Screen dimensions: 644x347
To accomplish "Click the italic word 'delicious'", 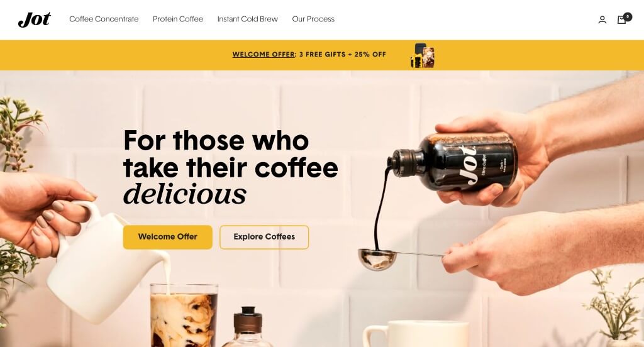I will [x=185, y=194].
